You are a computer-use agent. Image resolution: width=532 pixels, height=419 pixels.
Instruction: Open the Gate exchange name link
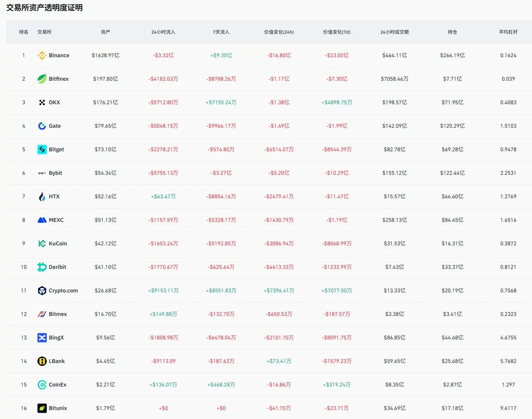(55, 126)
